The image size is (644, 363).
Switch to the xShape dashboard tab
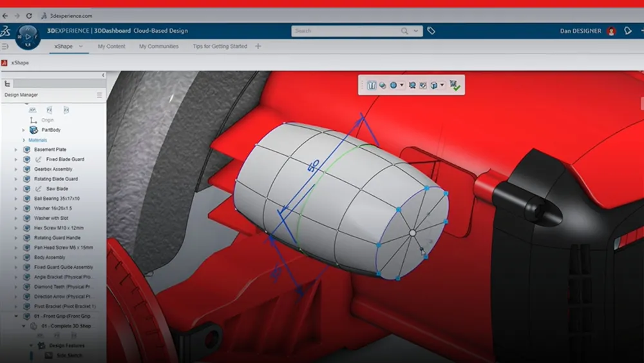[64, 46]
